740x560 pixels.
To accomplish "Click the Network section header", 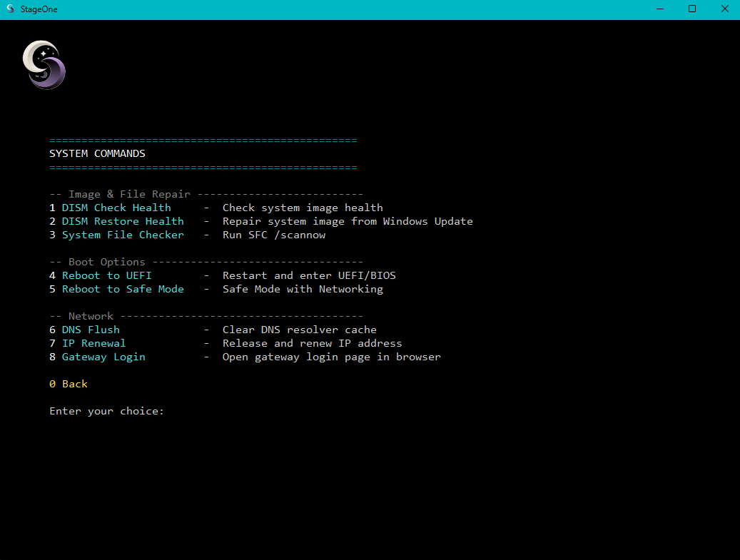I will point(91,316).
